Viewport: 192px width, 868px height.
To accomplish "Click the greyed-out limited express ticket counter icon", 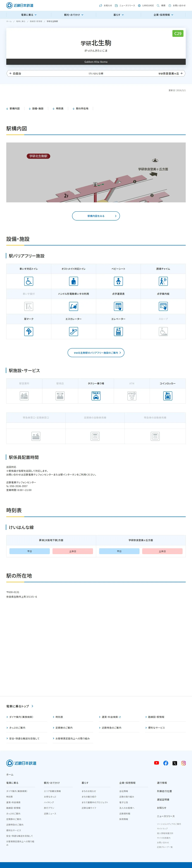I will point(36,436).
